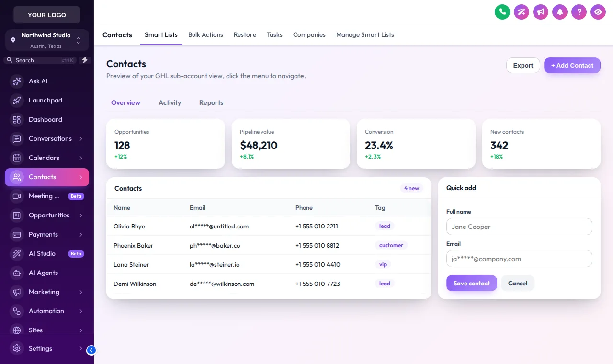The image size is (613, 364).
Task: Click the help question mark icon
Action: (x=579, y=12)
